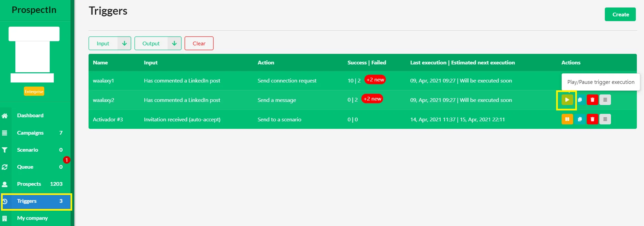644x226 pixels.
Task: Click the Queue refresh icon
Action: [5, 167]
